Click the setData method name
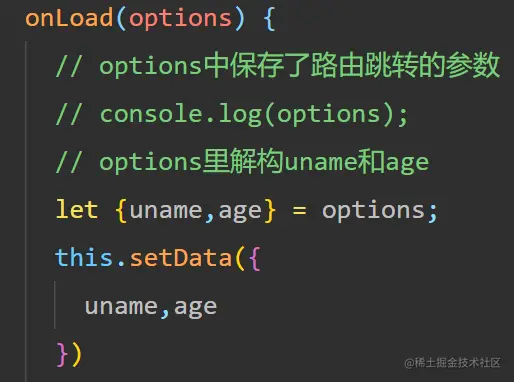Viewport: 514px width, 382px height. (180, 258)
